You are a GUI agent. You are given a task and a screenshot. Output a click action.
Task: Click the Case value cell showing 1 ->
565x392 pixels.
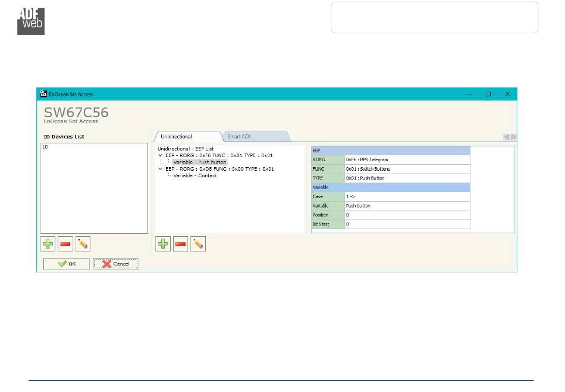coord(407,196)
